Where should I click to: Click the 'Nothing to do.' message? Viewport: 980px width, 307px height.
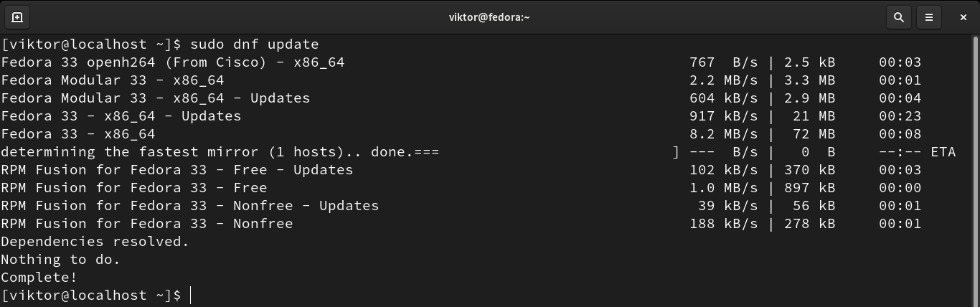[61, 260]
